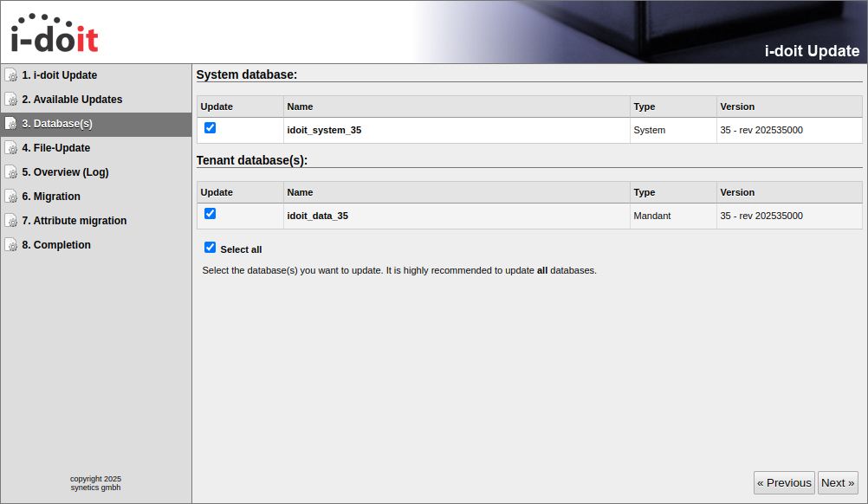Click the icon beside '3. Database(s)' step
This screenshot has width=868, height=504.
11,124
